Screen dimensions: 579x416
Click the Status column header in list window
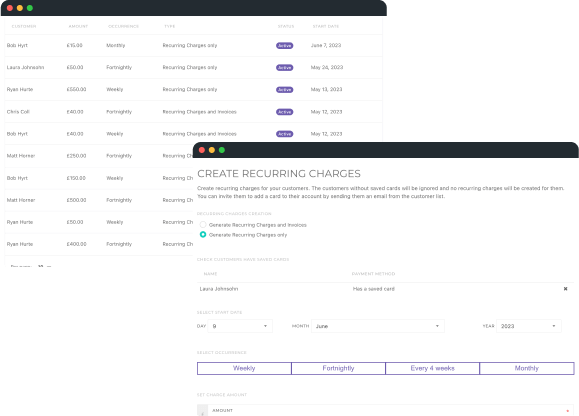pos(286,26)
